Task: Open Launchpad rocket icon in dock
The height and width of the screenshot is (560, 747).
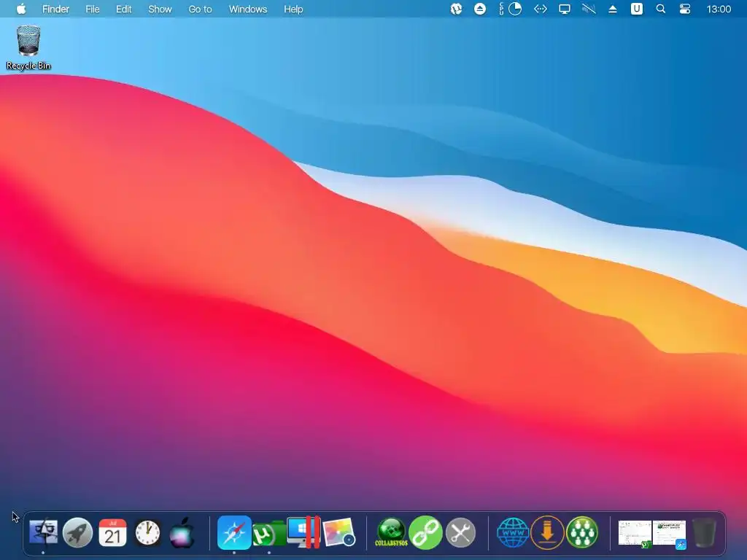Action: 77,532
